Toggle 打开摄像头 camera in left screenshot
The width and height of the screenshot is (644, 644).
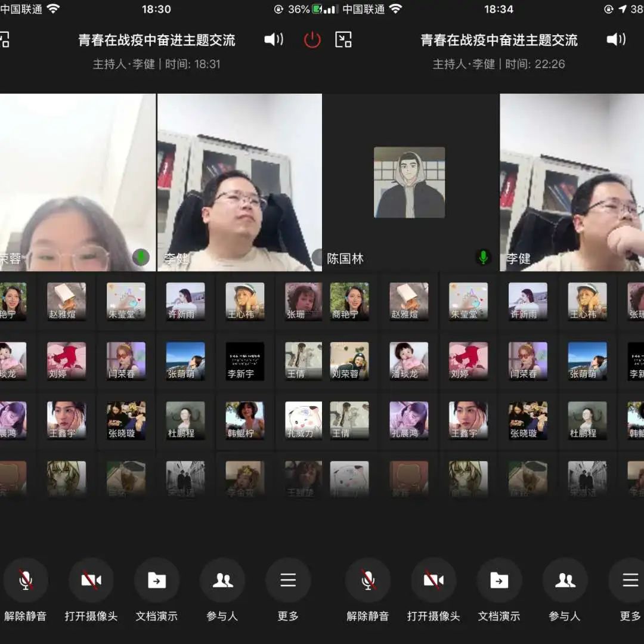pyautogui.click(x=91, y=580)
